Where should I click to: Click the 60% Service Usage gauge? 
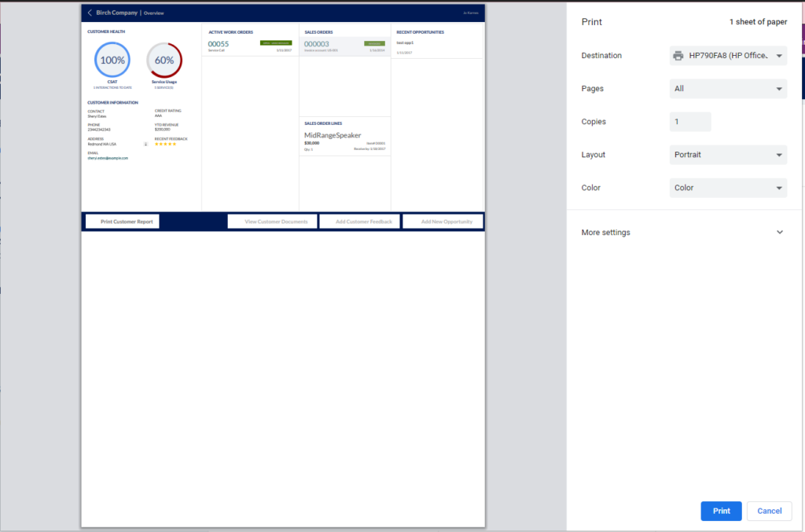point(164,59)
